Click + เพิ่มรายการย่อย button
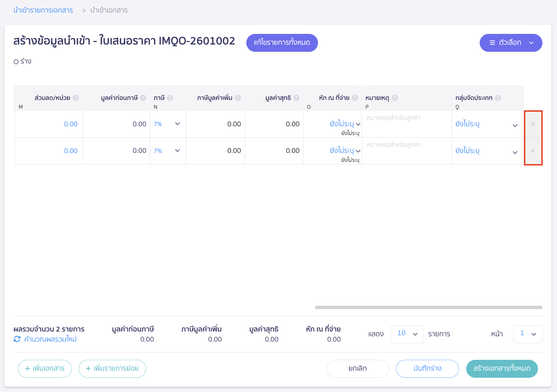Image resolution: width=557 pixels, height=392 pixels. 112,368
